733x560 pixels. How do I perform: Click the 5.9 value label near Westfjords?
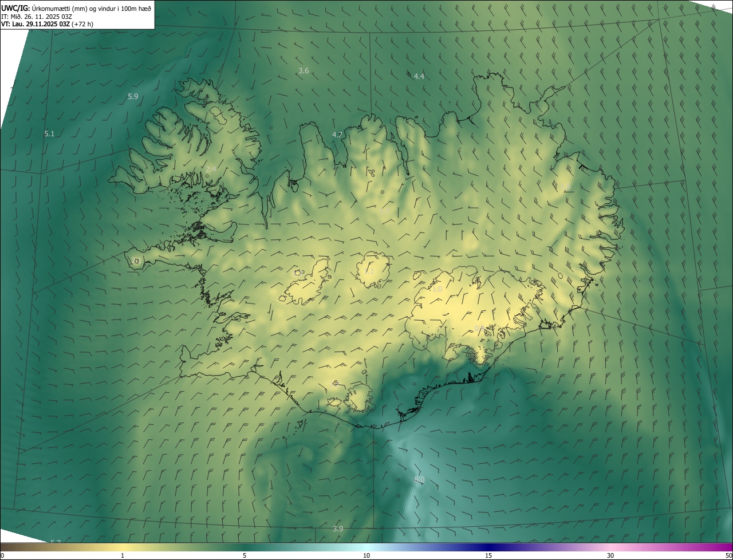coord(133,97)
